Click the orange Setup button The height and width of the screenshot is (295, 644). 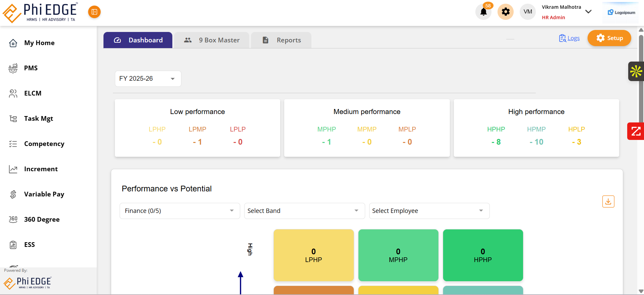(x=609, y=38)
